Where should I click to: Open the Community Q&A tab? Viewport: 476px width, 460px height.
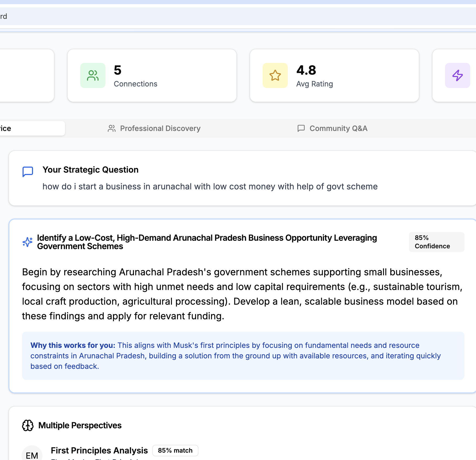[332, 128]
